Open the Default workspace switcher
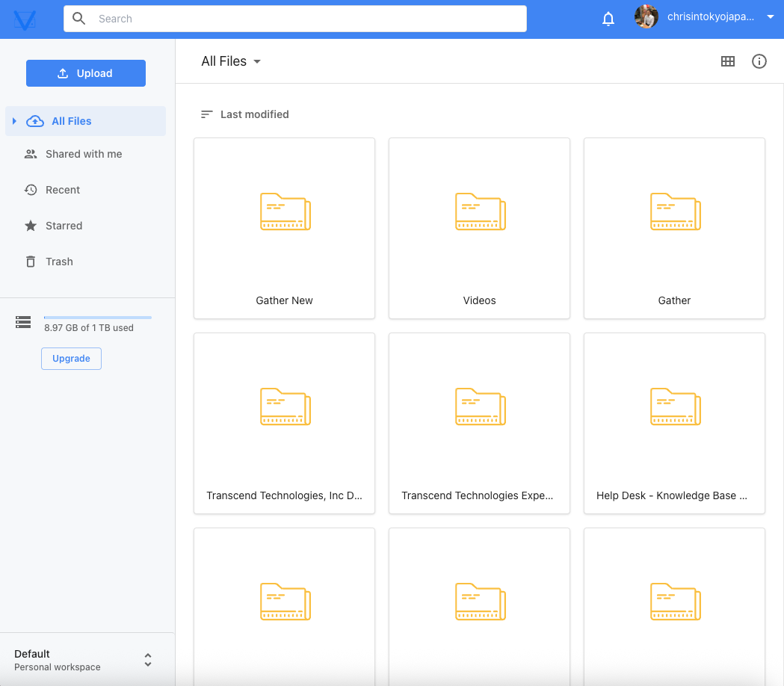Image resolution: width=784 pixels, height=686 pixels. point(87,660)
